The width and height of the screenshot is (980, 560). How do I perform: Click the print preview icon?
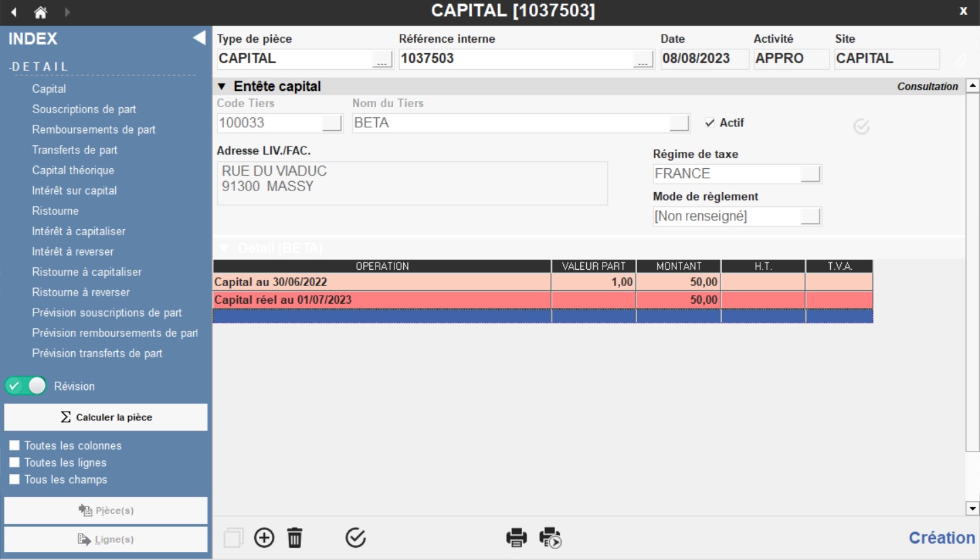[550, 538]
